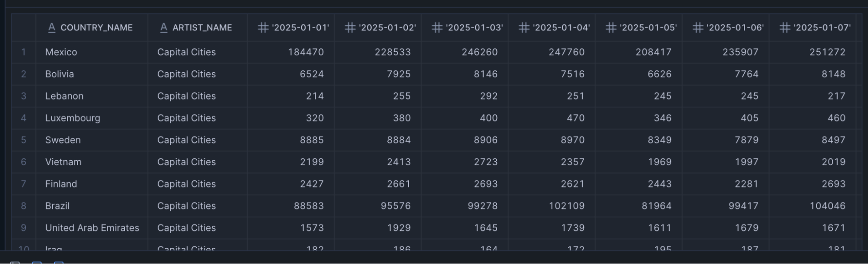Click the Mexico country cell
Image resolution: width=868 pixels, height=264 pixels.
61,52
